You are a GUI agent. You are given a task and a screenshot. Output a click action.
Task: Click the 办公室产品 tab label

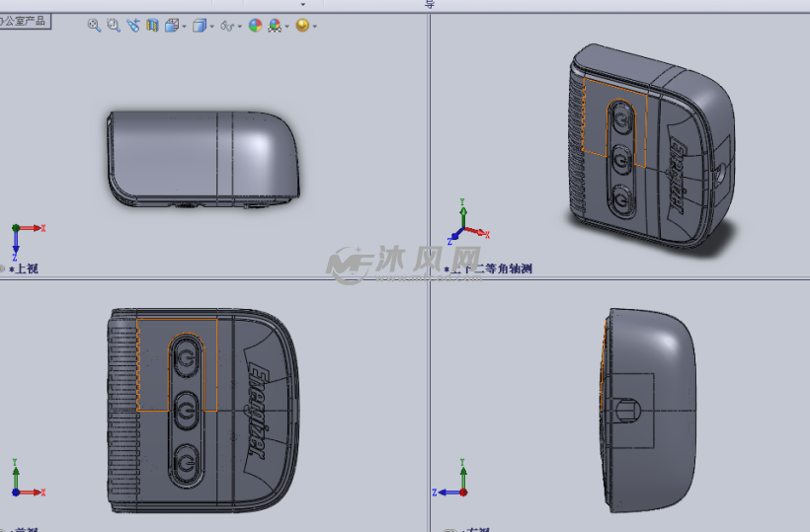pos(24,21)
